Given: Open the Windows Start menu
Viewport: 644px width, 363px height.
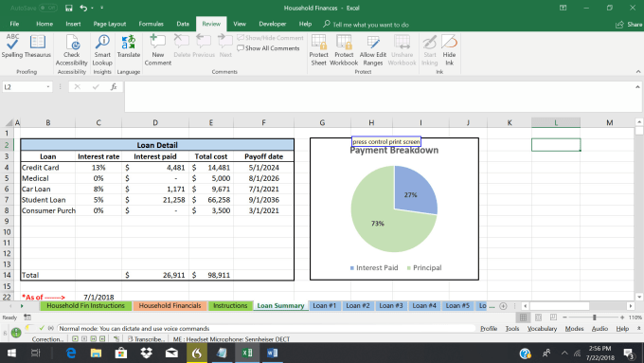Looking at the screenshot, I should pos(11,354).
